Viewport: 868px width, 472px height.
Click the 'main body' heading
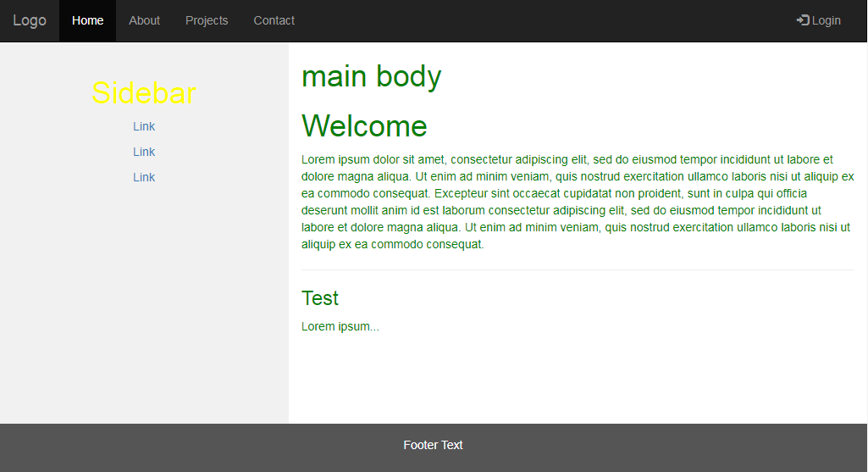[x=372, y=76]
